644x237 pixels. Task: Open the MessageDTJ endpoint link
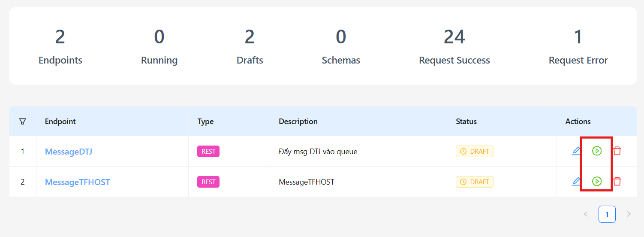click(x=69, y=152)
